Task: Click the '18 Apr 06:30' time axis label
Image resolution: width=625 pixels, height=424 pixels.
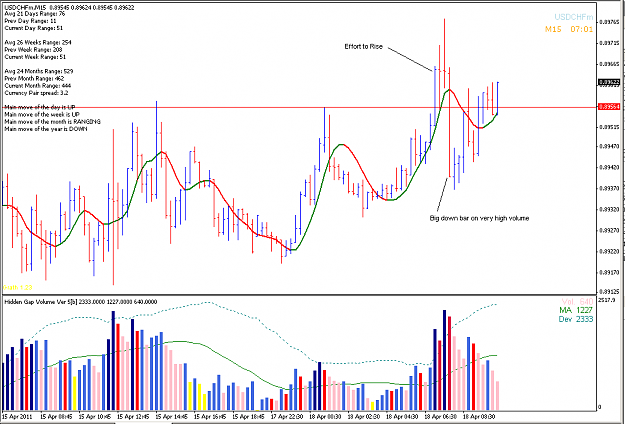Action: [x=439, y=416]
